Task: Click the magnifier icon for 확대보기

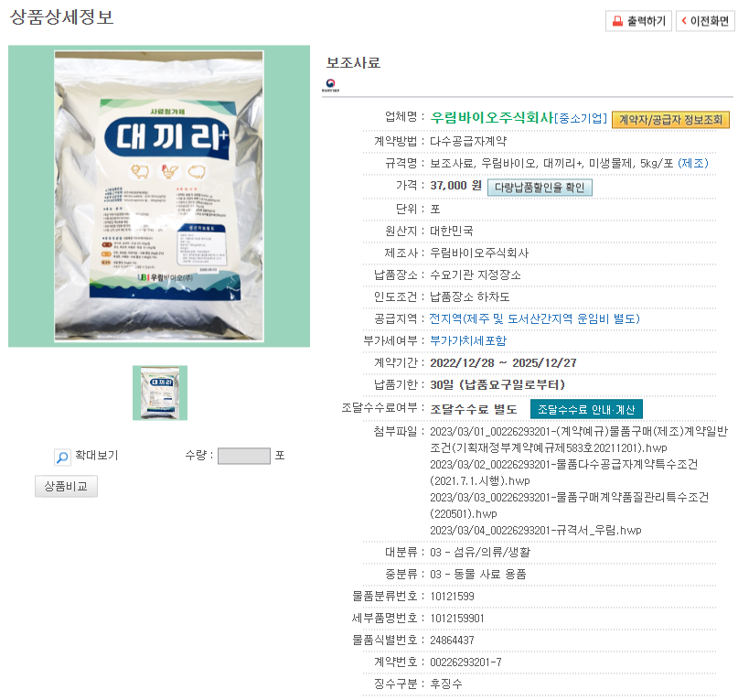Action: [x=62, y=457]
